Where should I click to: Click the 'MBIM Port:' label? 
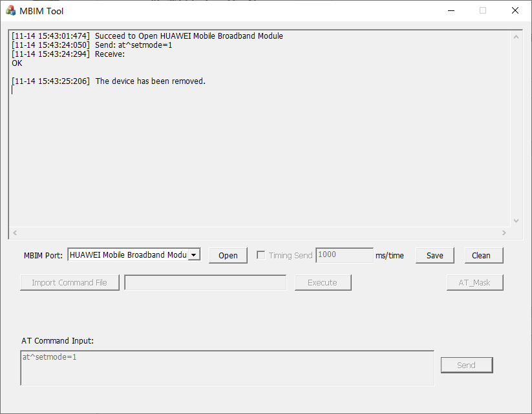43,256
